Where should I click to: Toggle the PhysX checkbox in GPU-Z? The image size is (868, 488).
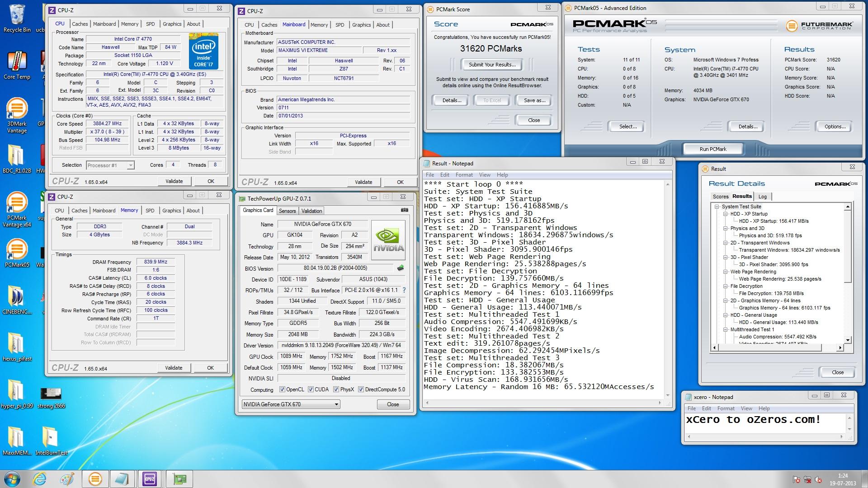(336, 389)
